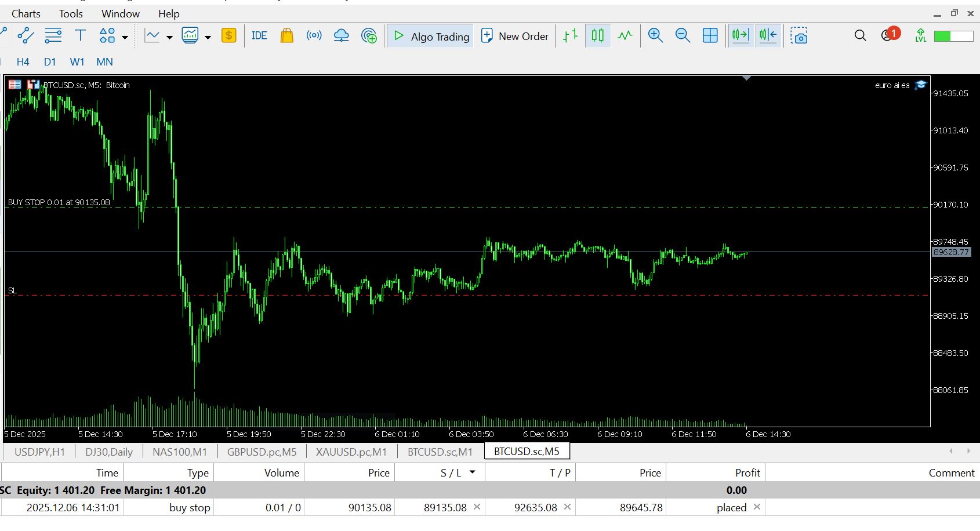This screenshot has height=531, width=980.
Task: Switch chart to candlesticks display
Action: click(597, 36)
